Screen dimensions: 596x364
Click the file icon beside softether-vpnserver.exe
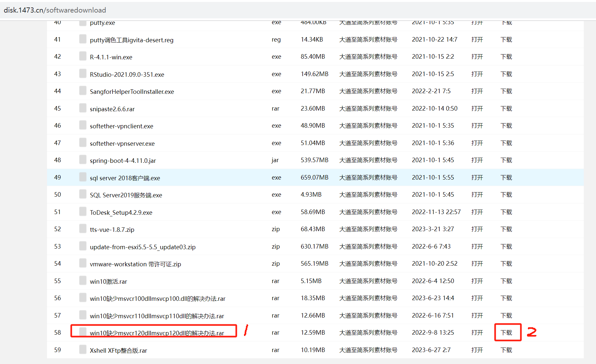pyautogui.click(x=83, y=143)
